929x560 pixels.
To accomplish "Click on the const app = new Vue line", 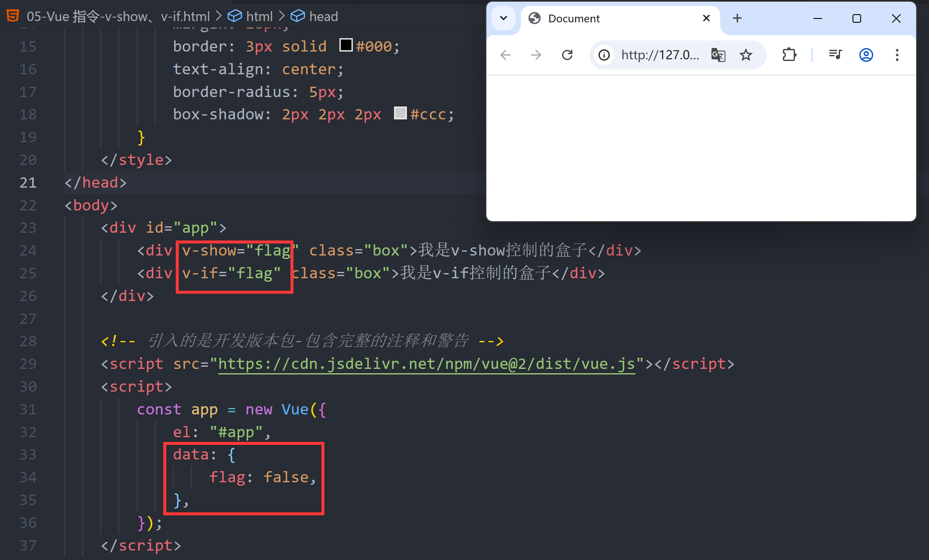I will (232, 409).
